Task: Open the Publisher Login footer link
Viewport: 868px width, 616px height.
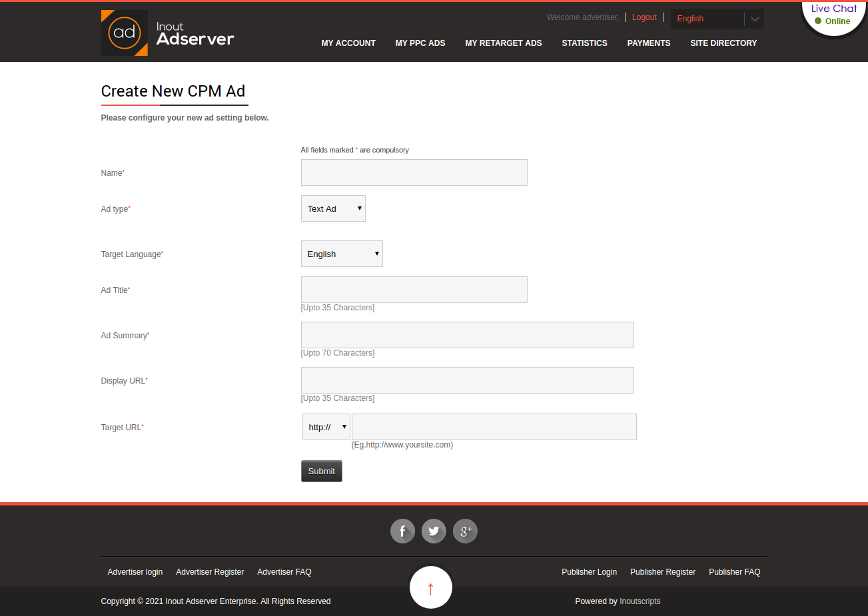Action: pos(589,572)
